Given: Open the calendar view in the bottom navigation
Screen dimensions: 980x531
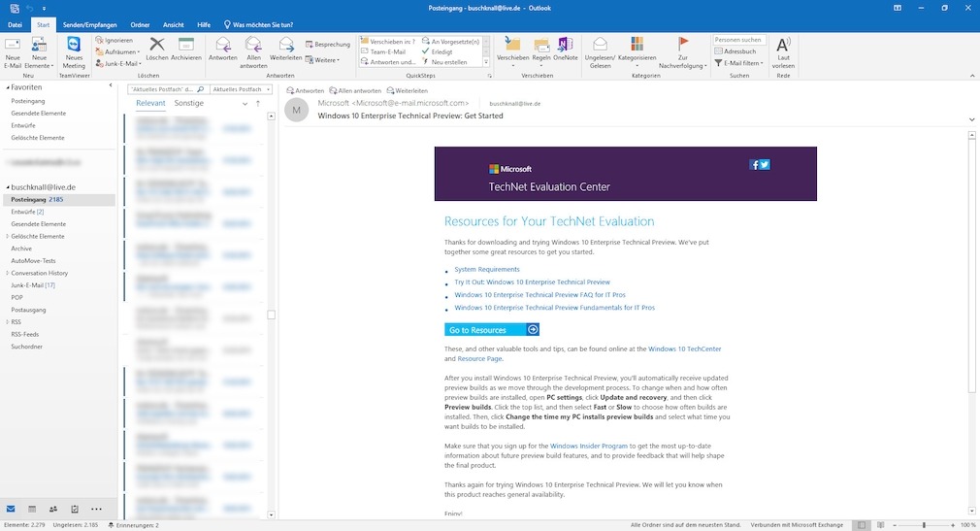Looking at the screenshot, I should click(32, 509).
